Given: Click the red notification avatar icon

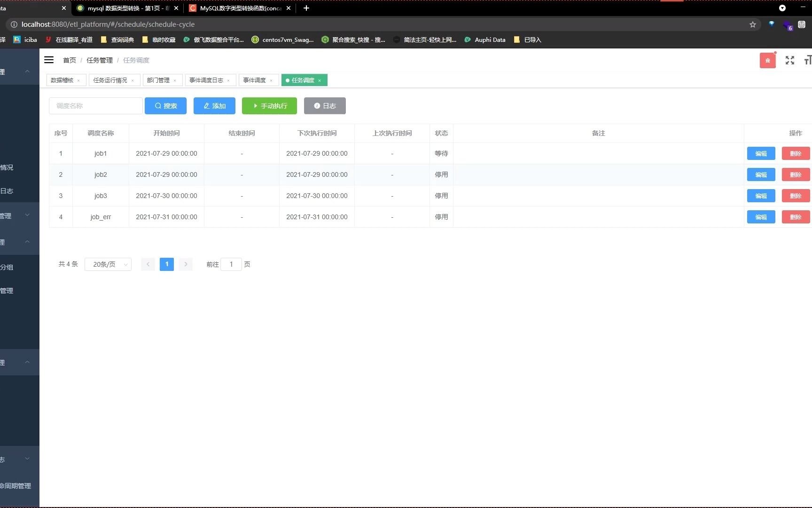Looking at the screenshot, I should 767,60.
